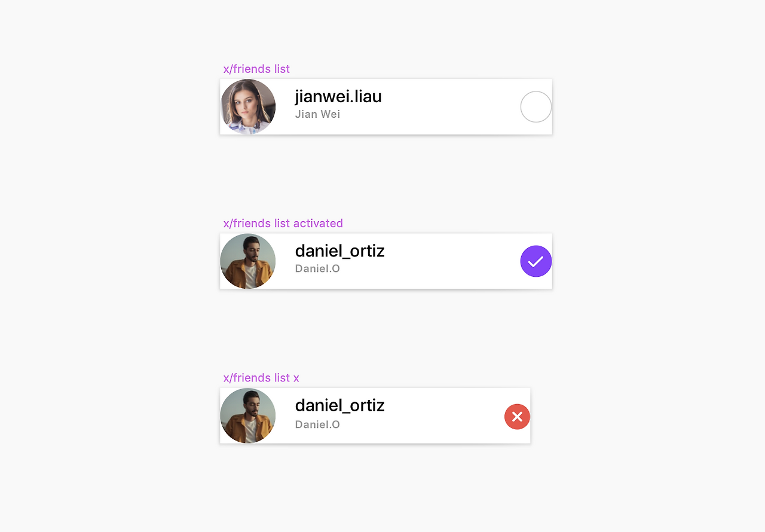Toggle removal state with the red X control
Image resolution: width=765 pixels, height=532 pixels.
517,417
